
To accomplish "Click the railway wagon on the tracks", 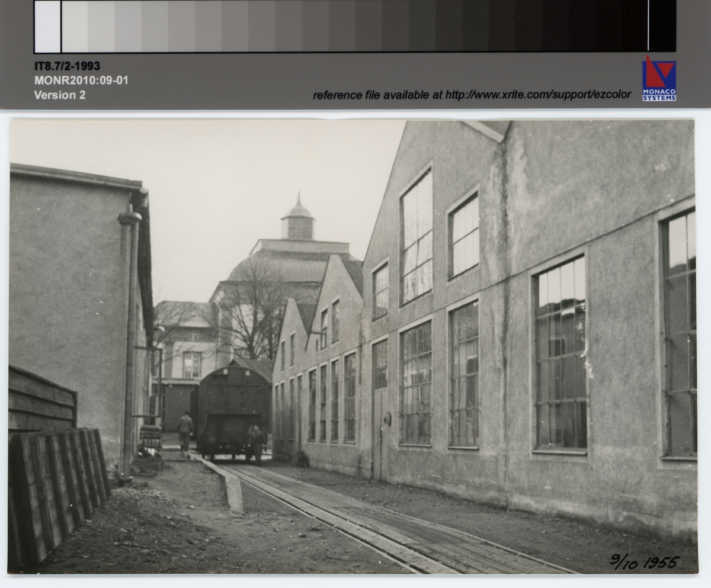I will click(x=231, y=409).
